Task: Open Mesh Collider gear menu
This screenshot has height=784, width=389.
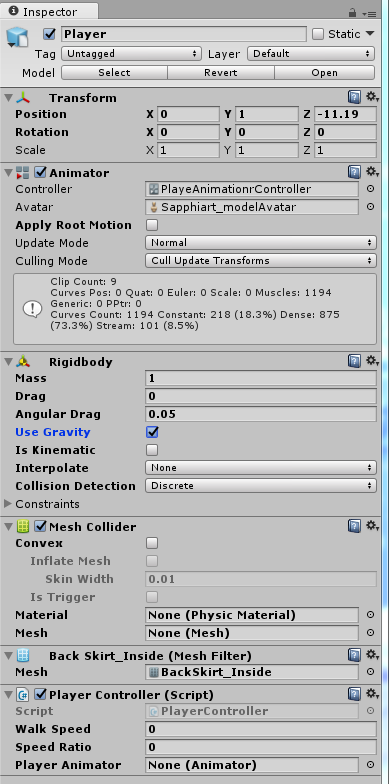Action: (x=372, y=526)
